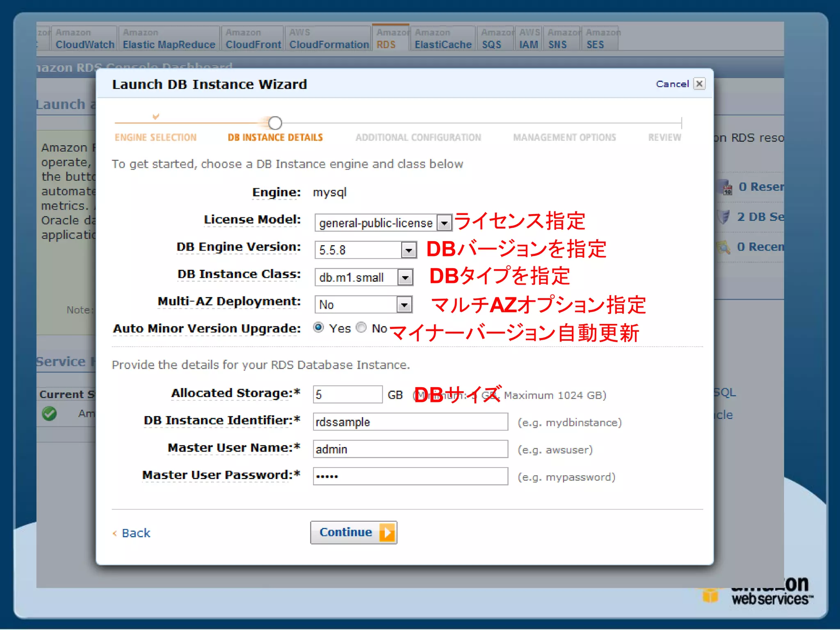Click the Allocated Storage input field

348,395
